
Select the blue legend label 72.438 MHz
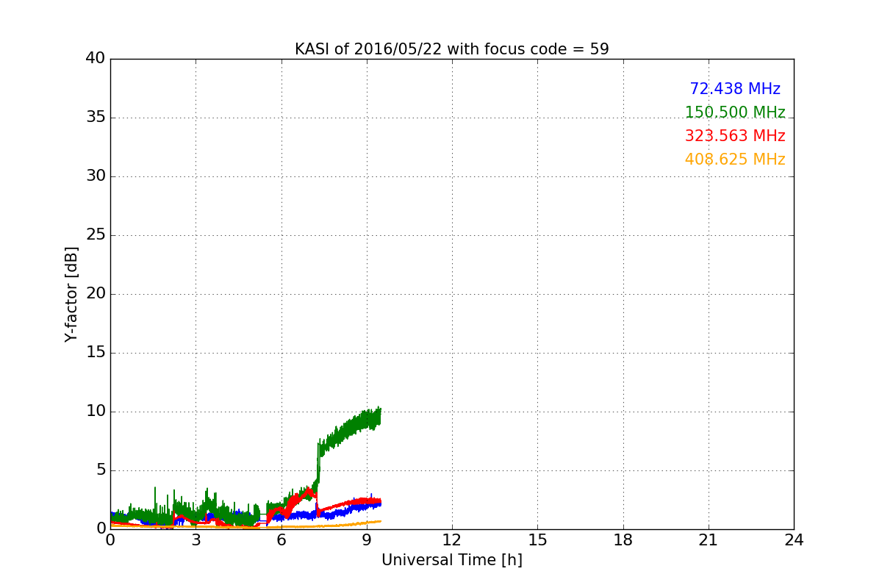click(x=735, y=89)
